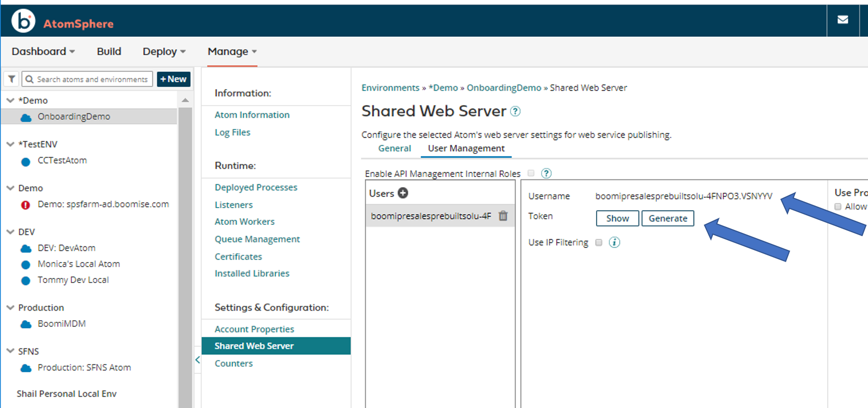Click the Generate token button

pyautogui.click(x=668, y=218)
